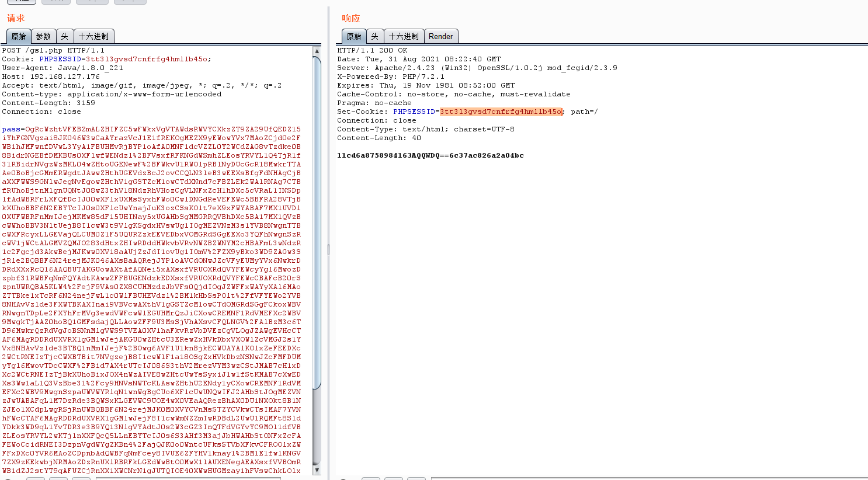Click the 'User-Agent: Java/1.8.0_221' line
The width and height of the screenshot is (868, 480).
[x=63, y=68]
